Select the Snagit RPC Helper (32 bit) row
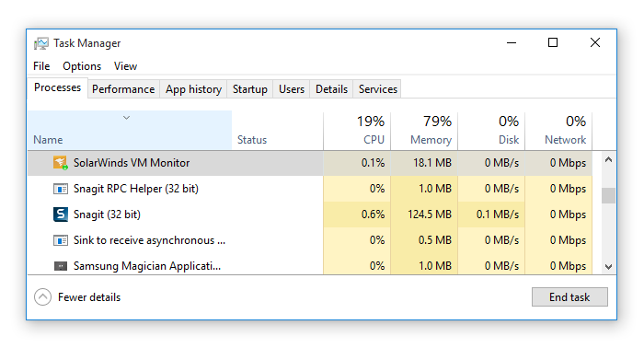Viewport: 644px width, 348px height. click(x=310, y=189)
